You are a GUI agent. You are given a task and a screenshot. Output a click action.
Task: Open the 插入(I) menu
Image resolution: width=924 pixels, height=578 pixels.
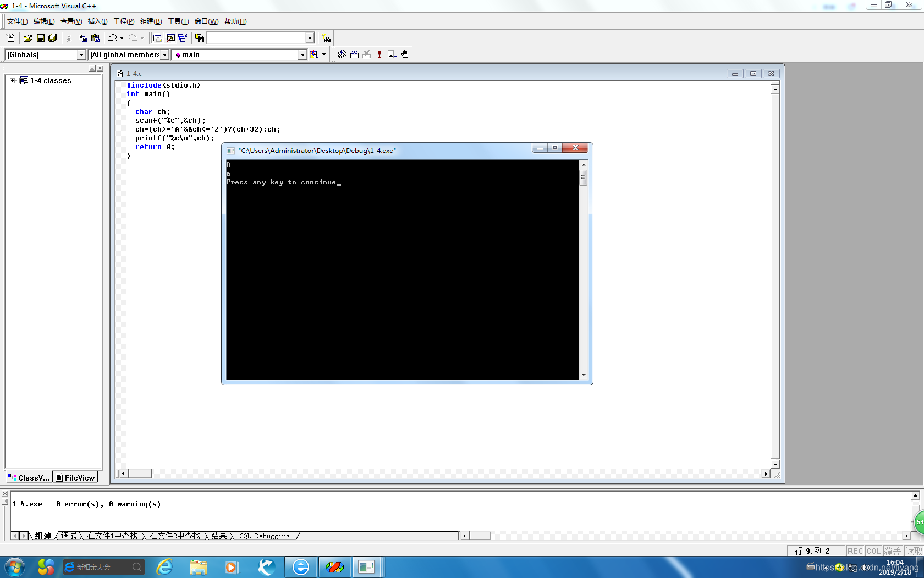(x=97, y=21)
